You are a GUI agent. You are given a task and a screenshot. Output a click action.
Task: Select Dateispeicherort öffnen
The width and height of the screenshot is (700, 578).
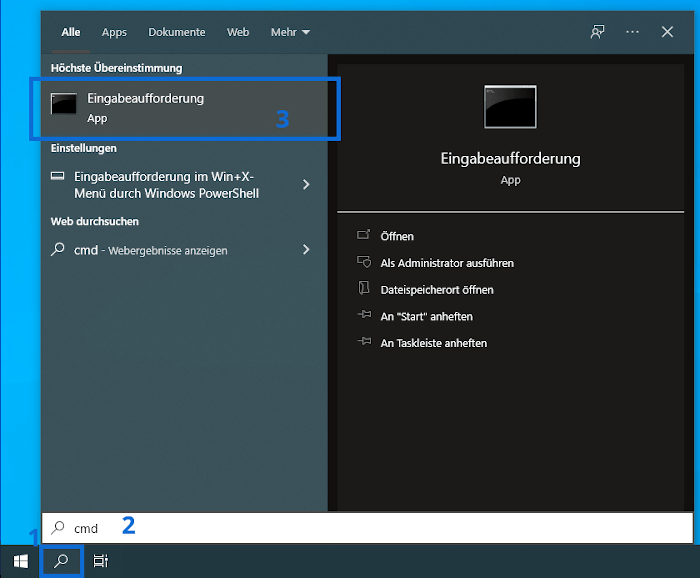pos(437,290)
